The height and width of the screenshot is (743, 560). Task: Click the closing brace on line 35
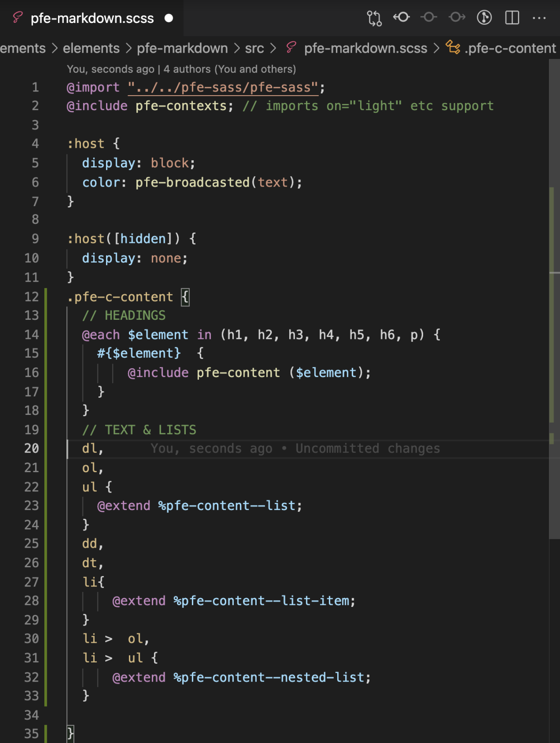(x=71, y=733)
